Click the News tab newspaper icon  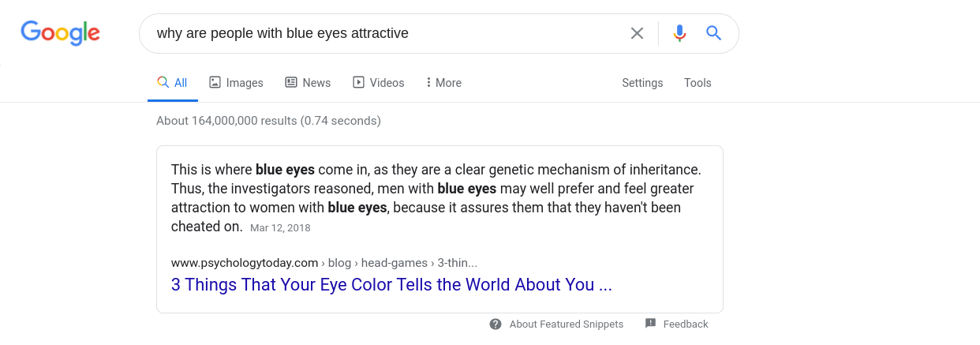click(291, 82)
